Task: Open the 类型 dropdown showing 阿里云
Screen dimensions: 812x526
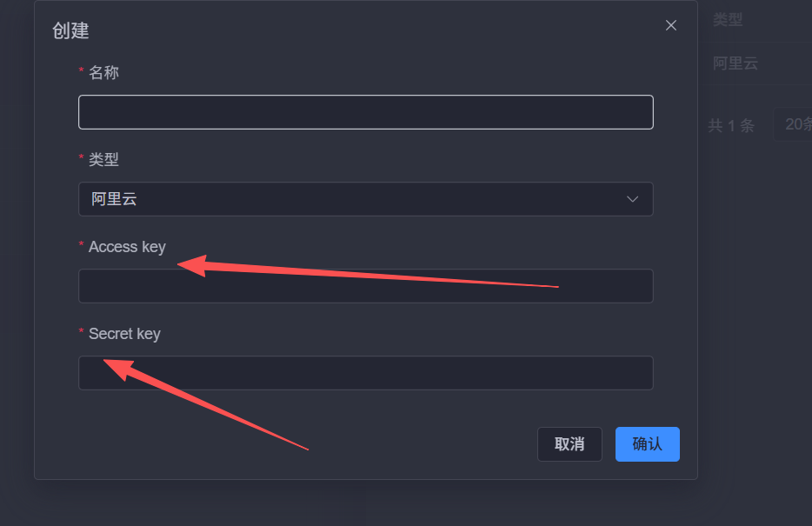Action: pos(365,199)
